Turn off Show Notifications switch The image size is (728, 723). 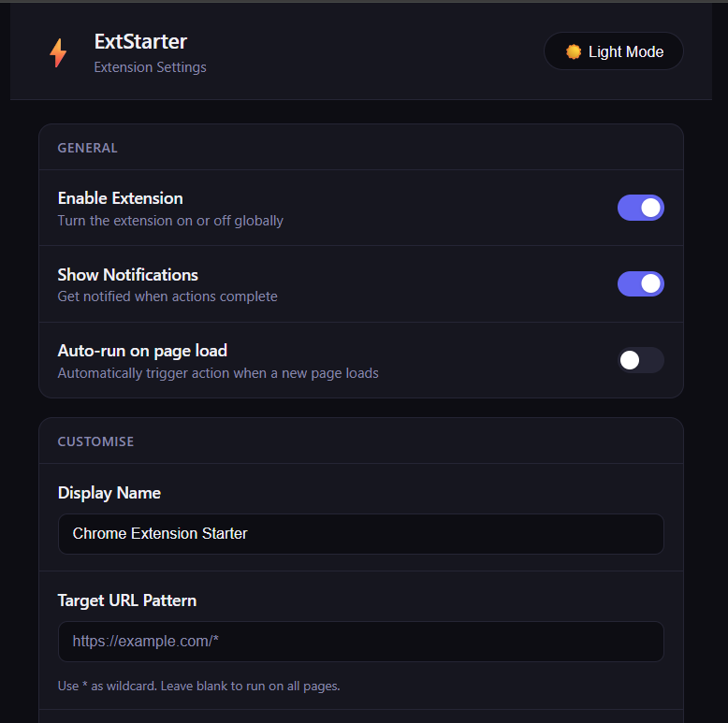coord(640,283)
